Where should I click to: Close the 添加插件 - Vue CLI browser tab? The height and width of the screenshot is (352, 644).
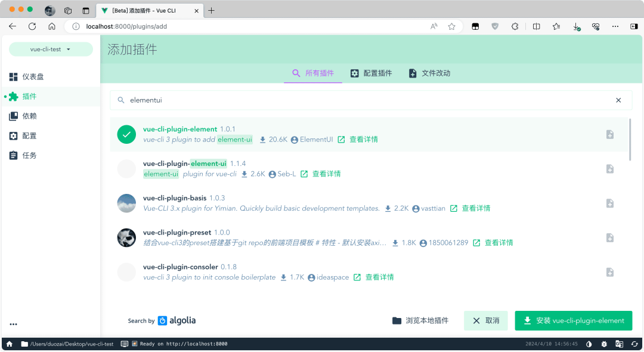[196, 11]
